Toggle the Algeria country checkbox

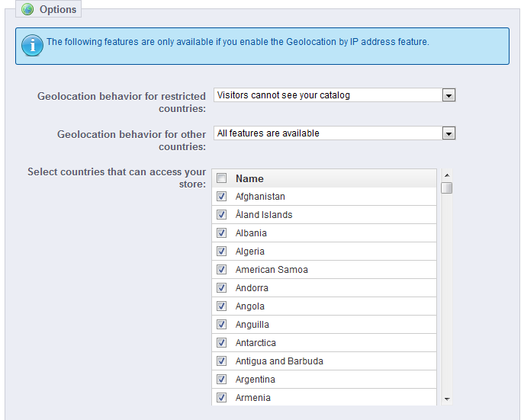[x=221, y=252]
